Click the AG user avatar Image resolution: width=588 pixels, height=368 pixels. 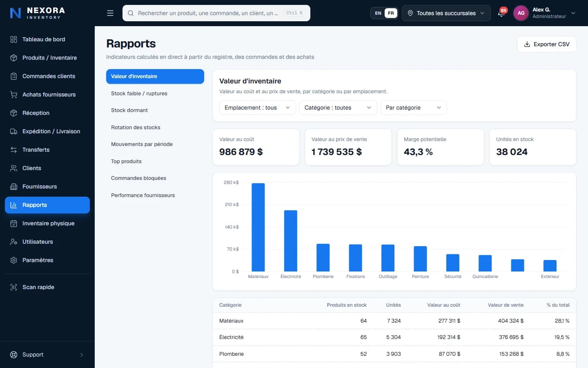521,13
